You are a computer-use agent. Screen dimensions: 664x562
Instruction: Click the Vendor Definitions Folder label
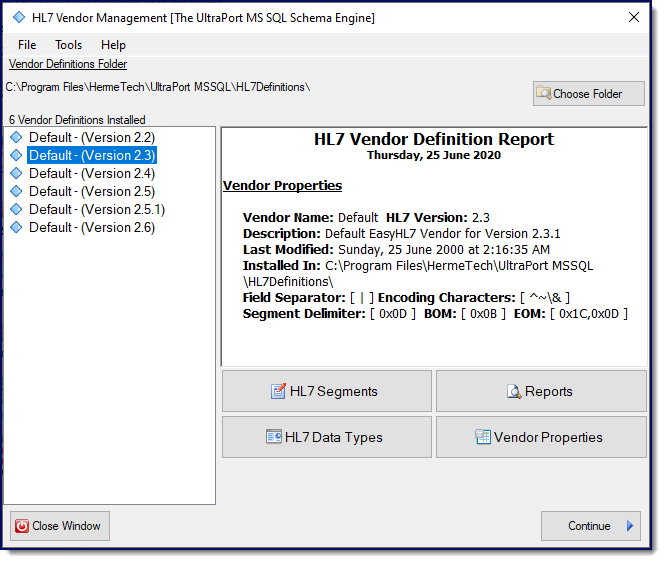point(68,64)
